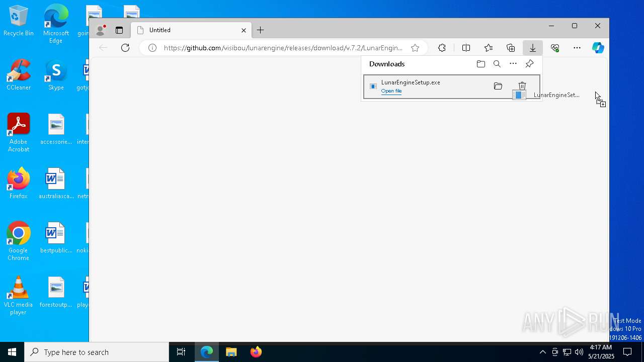
Task: Open Task View on taskbar
Action: pyautogui.click(x=181, y=352)
